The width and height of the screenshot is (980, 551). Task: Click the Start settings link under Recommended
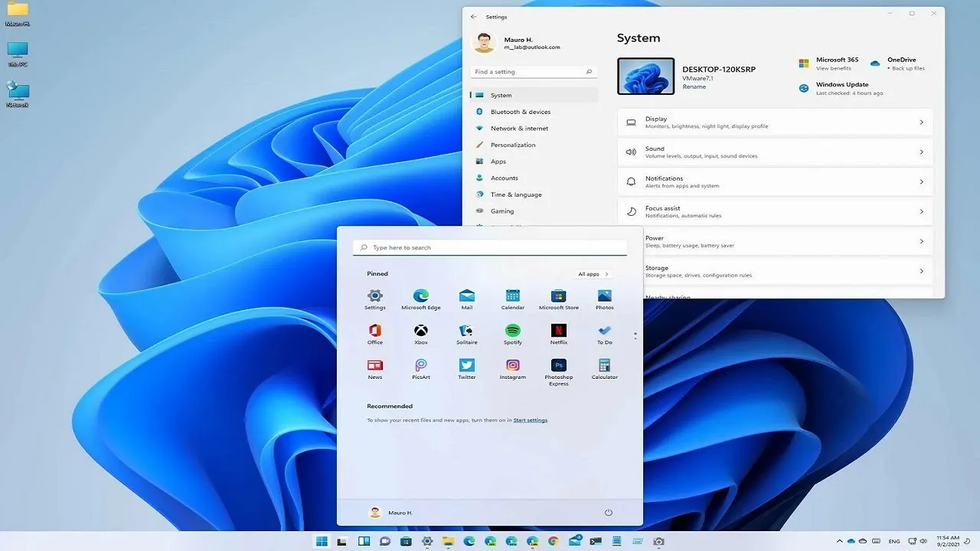coord(531,420)
